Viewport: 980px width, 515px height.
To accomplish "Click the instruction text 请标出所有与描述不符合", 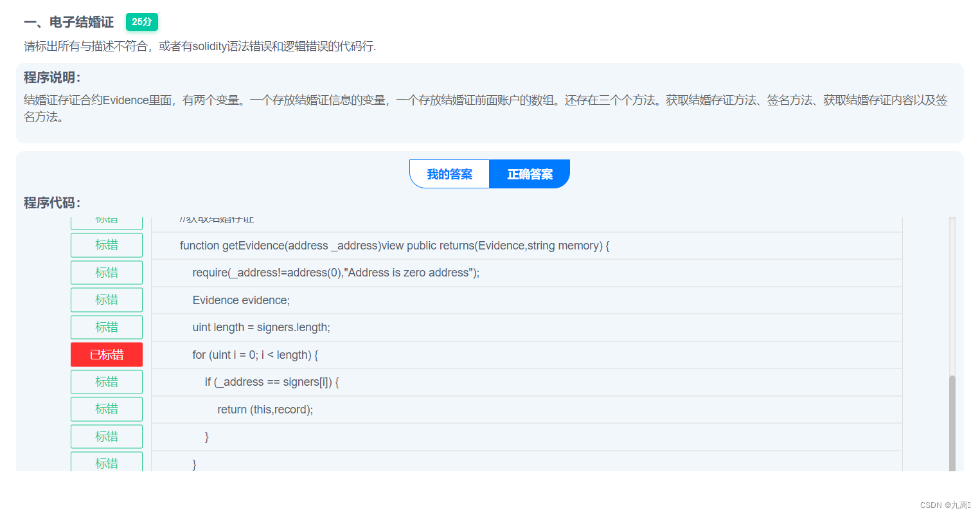I will pos(200,46).
